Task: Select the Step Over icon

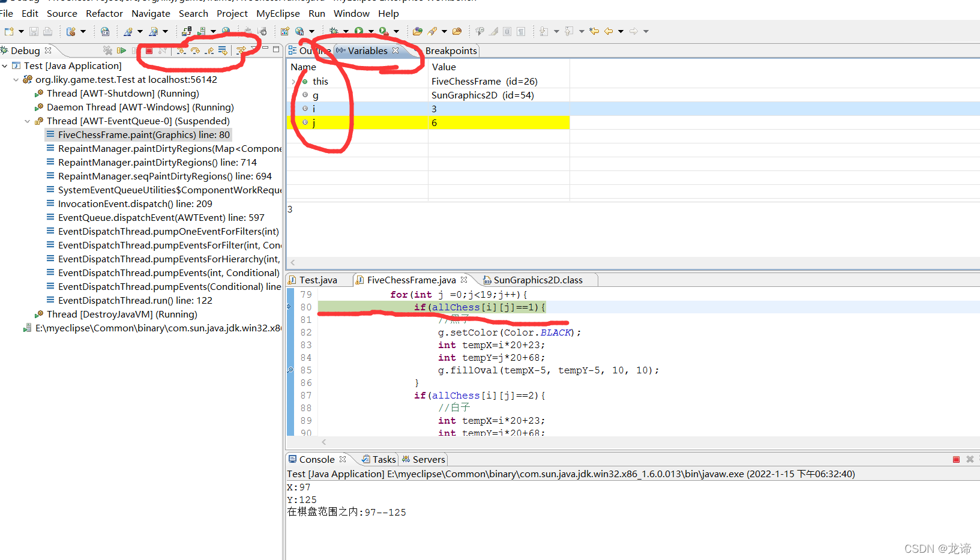Action: click(x=195, y=50)
